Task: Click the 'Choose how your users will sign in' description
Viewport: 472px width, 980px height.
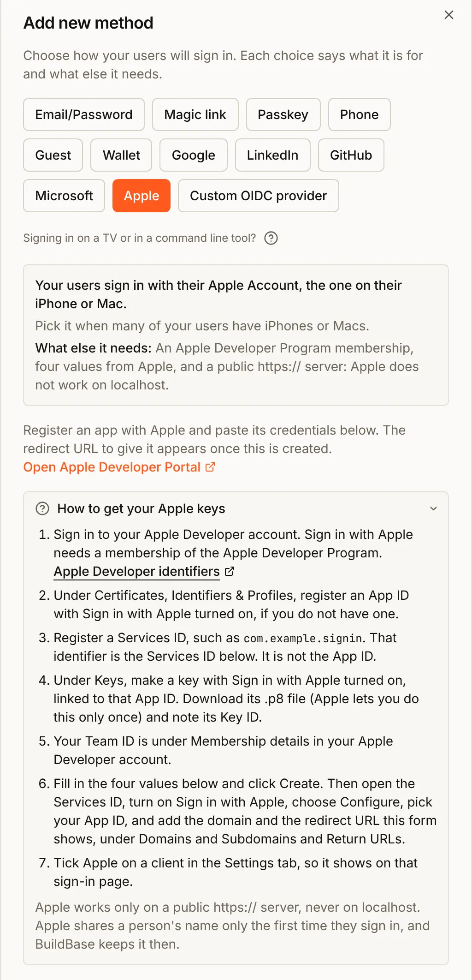Action: [x=224, y=65]
